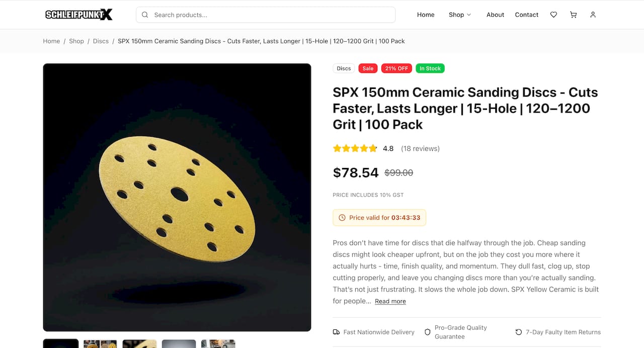Expand description with Read more
Image resolution: width=644 pixels, height=348 pixels.
click(x=390, y=301)
